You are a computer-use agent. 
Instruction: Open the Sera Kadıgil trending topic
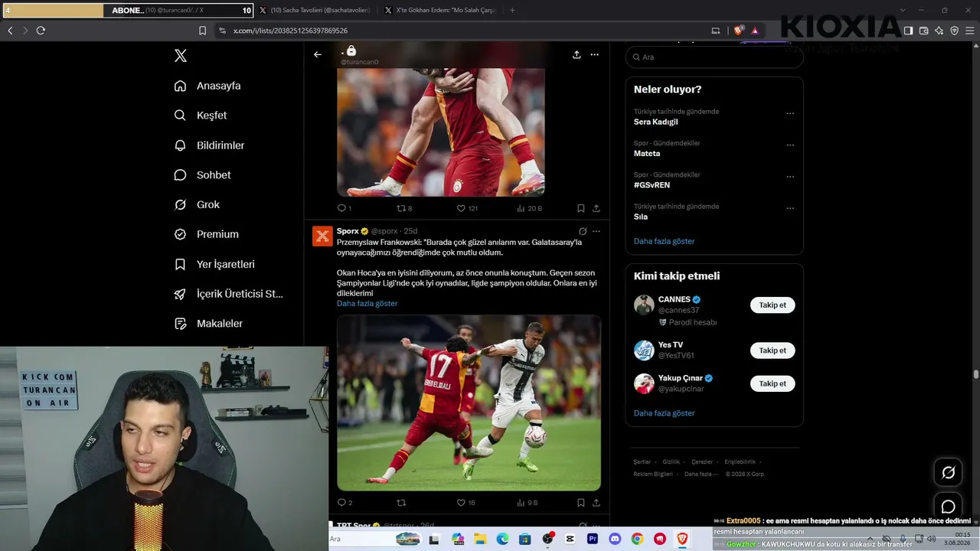[655, 122]
